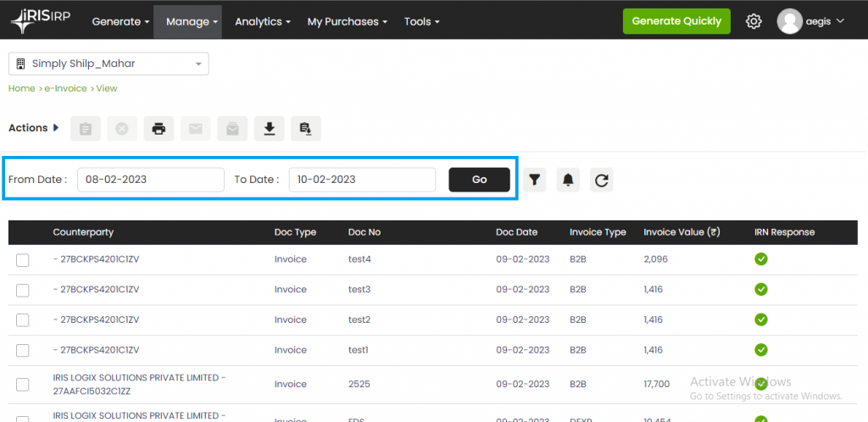This screenshot has width=868, height=422.
Task: Click the Invoice Value column header
Action: click(682, 232)
